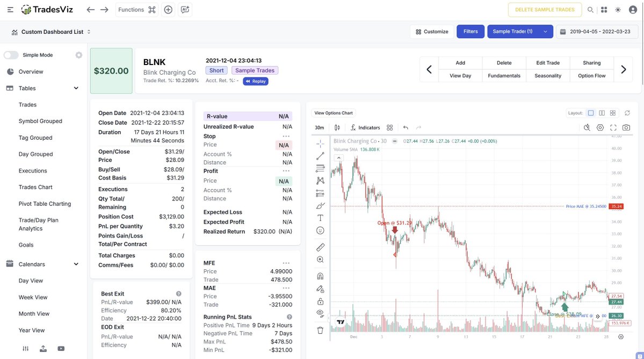Go to next trade arrow

coord(624,69)
